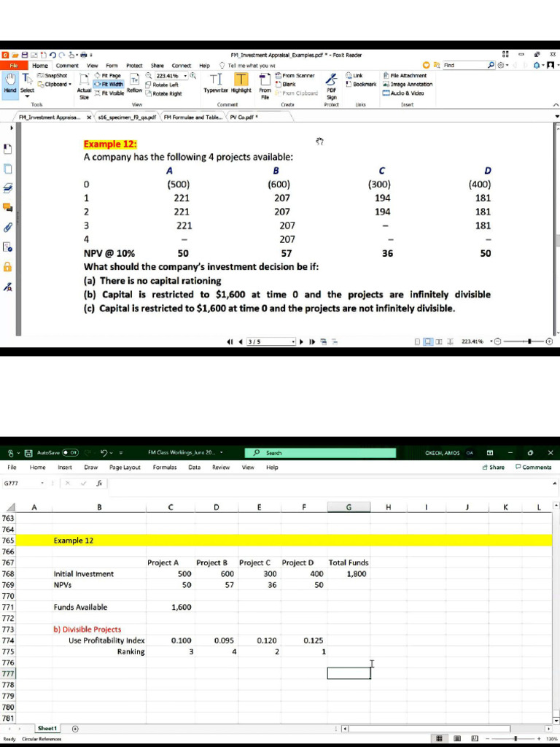The width and height of the screenshot is (560, 747).
Task: Open the Protect tab in Foxit
Action: tap(134, 66)
